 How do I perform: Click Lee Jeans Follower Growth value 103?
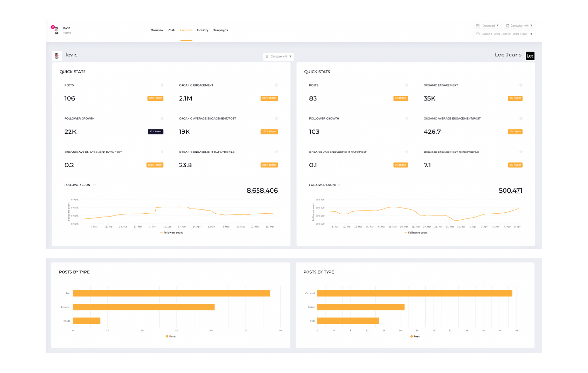[314, 132]
